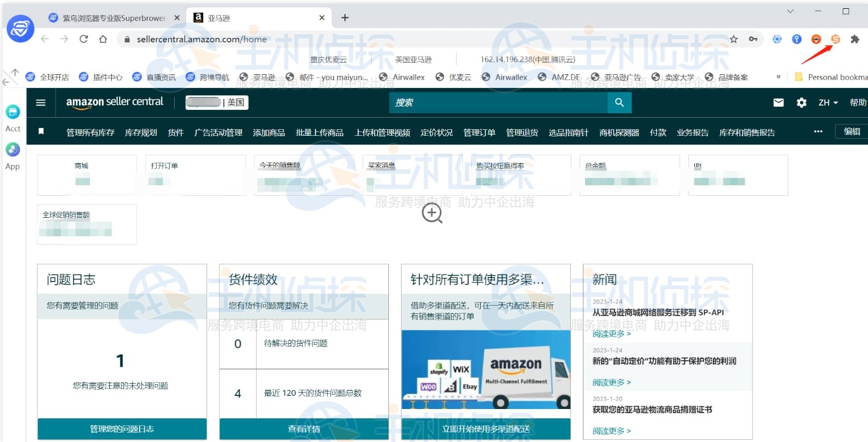The width and height of the screenshot is (868, 442).
Task: Click 待解决的货件问题 row
Action: pyautogui.click(x=304, y=344)
